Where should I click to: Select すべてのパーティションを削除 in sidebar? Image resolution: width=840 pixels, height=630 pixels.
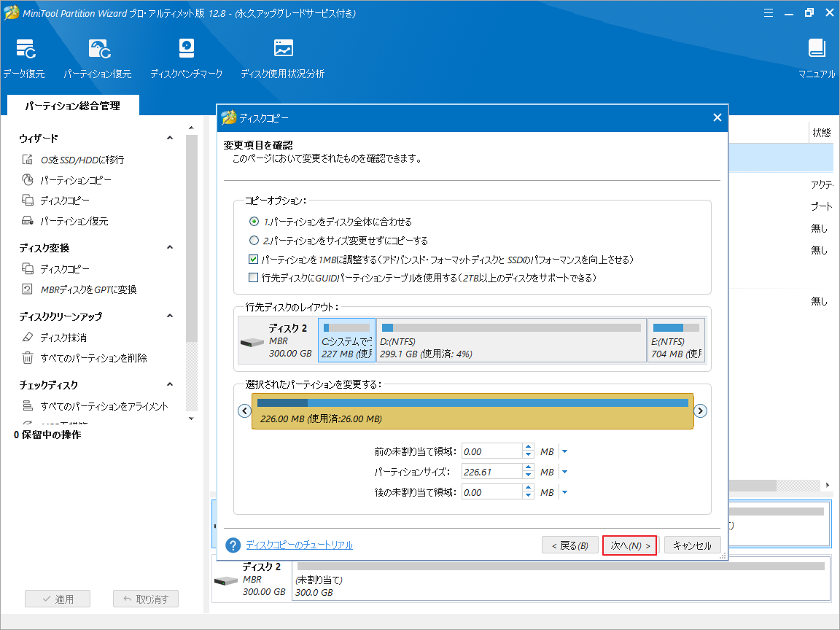94,358
